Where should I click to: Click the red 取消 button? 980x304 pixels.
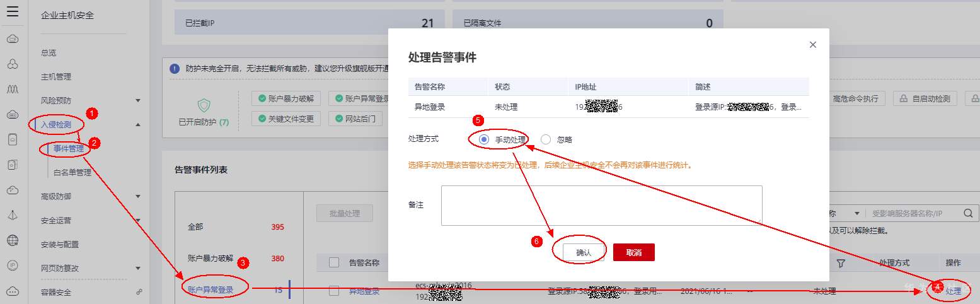(x=634, y=252)
